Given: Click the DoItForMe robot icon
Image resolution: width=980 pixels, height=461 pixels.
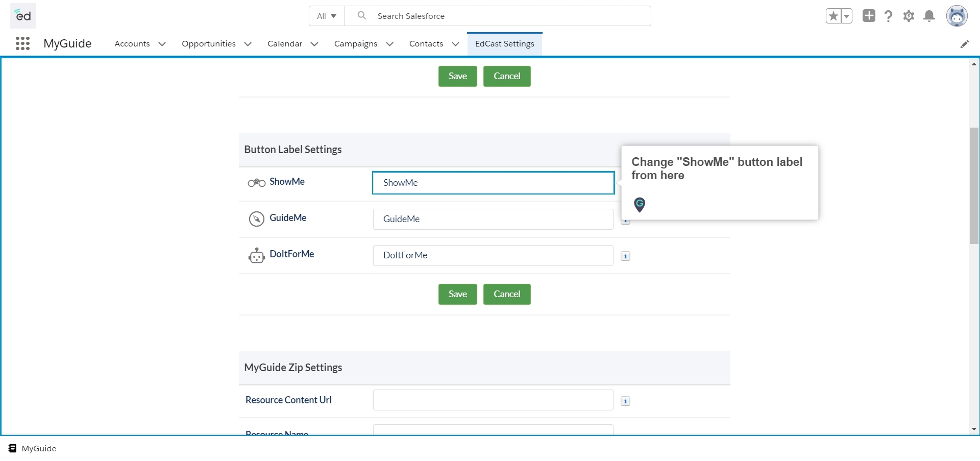Looking at the screenshot, I should [x=256, y=255].
